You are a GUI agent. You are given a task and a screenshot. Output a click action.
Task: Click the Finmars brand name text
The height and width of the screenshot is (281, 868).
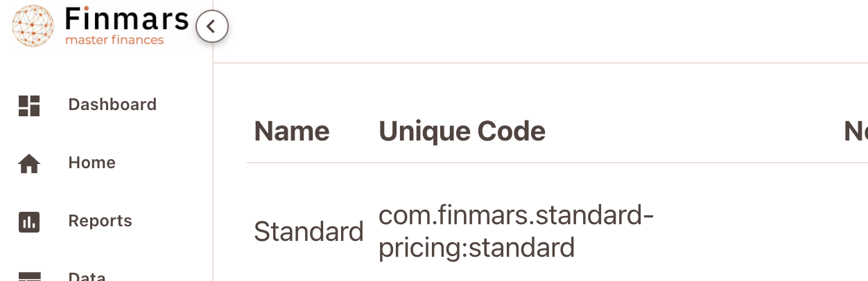(127, 19)
